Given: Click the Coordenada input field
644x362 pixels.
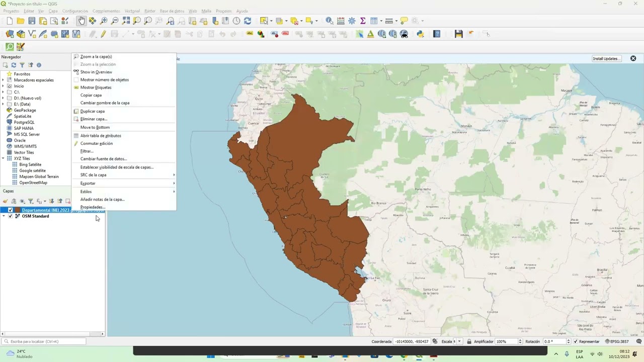Looking at the screenshot, I should [x=412, y=341].
